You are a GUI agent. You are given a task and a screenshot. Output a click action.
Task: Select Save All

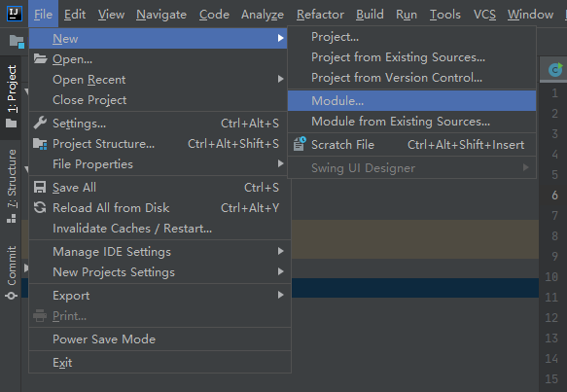point(159,188)
